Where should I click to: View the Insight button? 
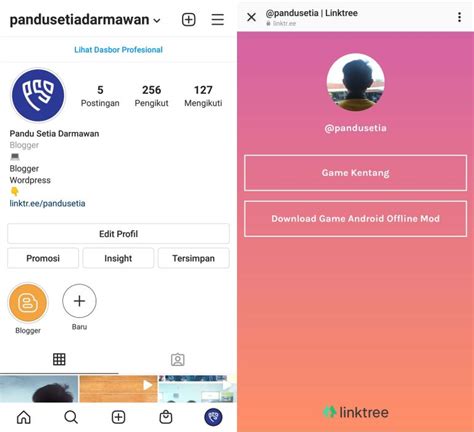coord(118,258)
